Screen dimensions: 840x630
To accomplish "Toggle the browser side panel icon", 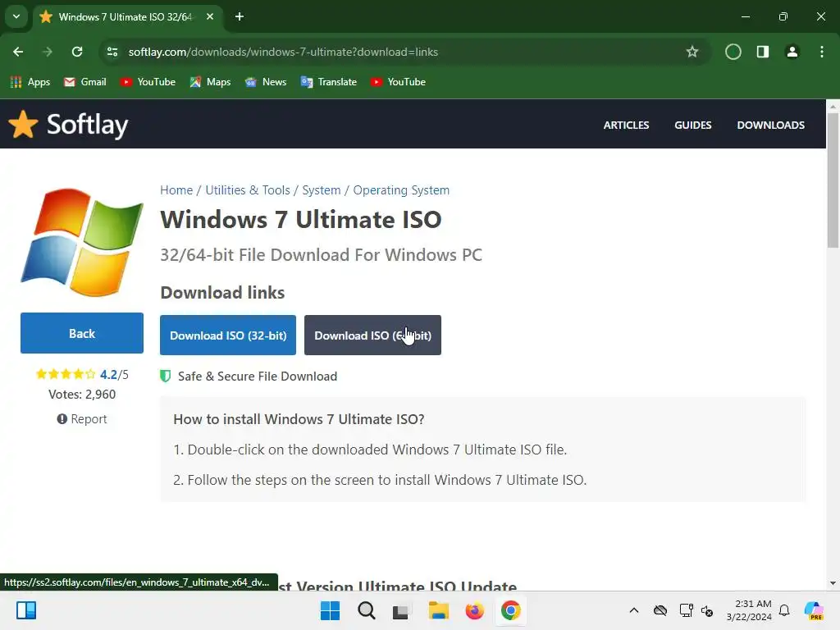I will tap(763, 52).
